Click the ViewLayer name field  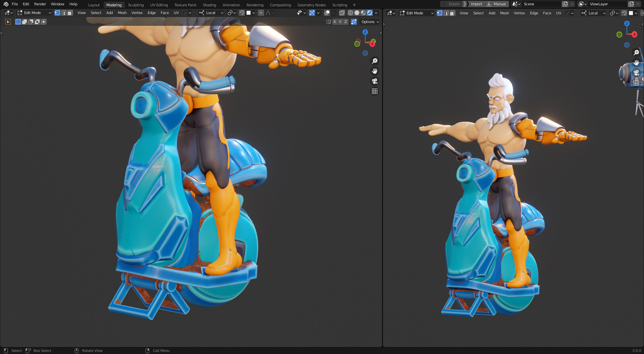pos(607,4)
